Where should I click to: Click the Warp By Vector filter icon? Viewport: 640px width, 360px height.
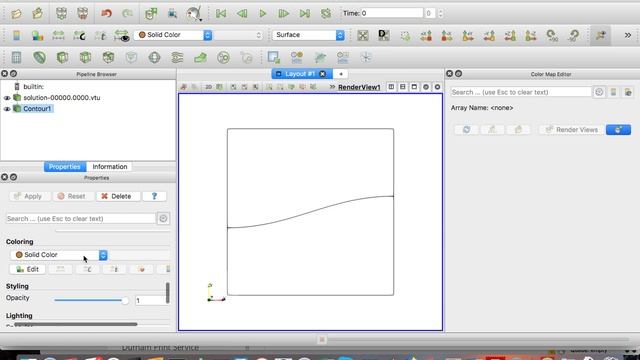click(x=200, y=58)
